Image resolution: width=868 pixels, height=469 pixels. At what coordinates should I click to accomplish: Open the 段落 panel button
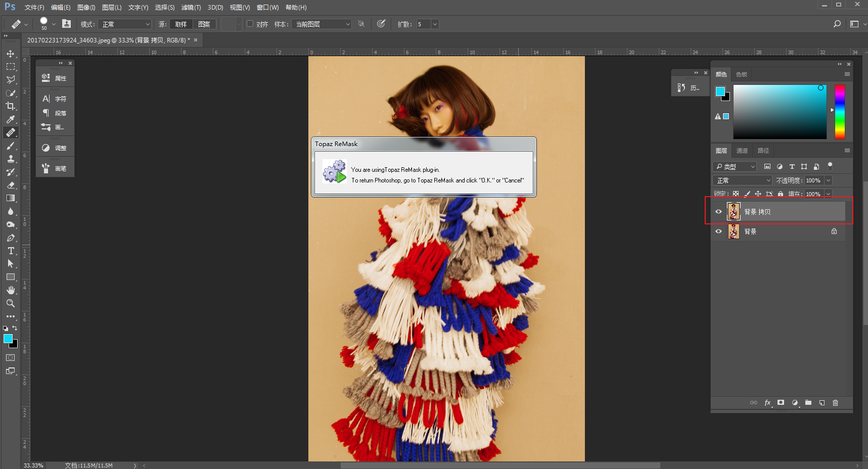click(55, 113)
